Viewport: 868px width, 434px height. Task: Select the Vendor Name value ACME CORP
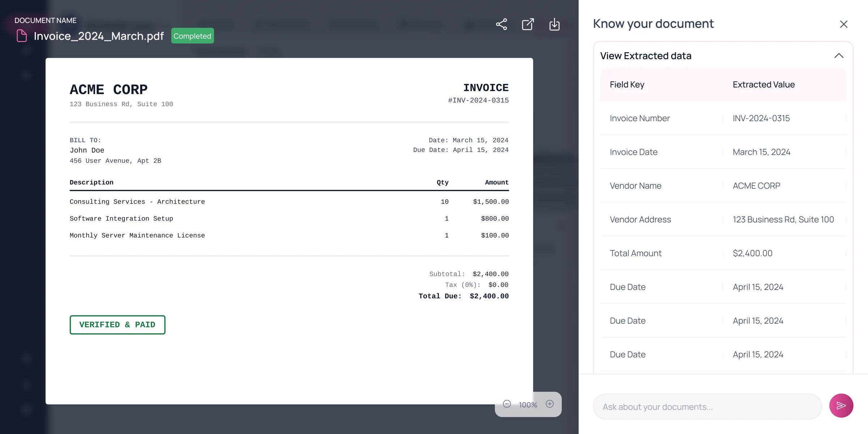point(756,186)
